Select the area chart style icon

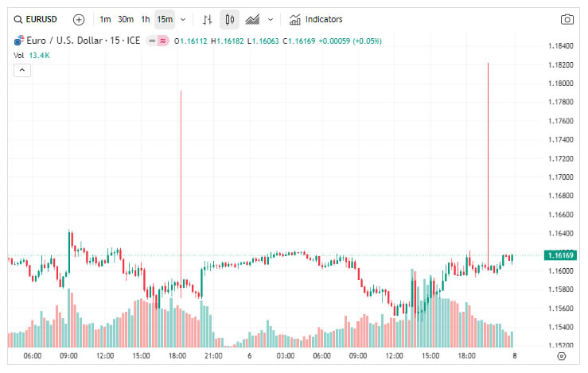(252, 20)
